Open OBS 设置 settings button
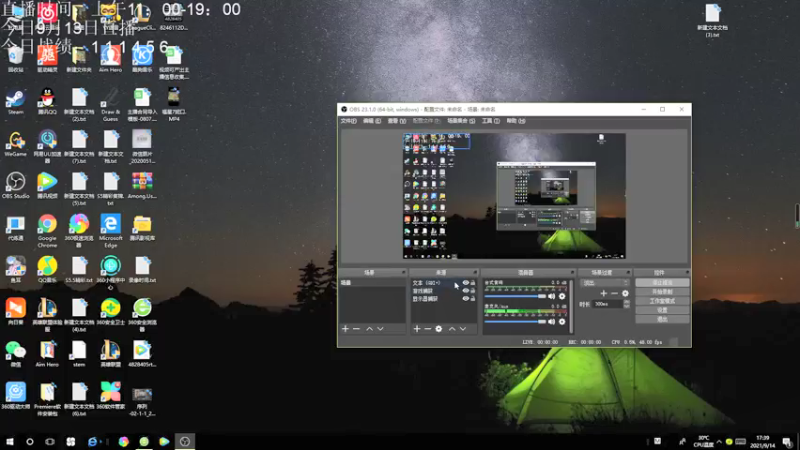800x450 pixels. 662,310
